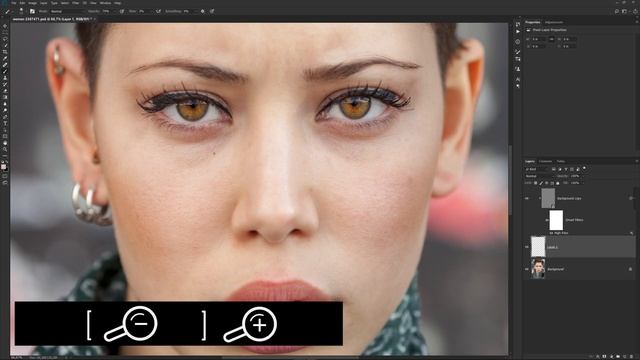
Task: Select the Hand tool
Action: coord(5,142)
